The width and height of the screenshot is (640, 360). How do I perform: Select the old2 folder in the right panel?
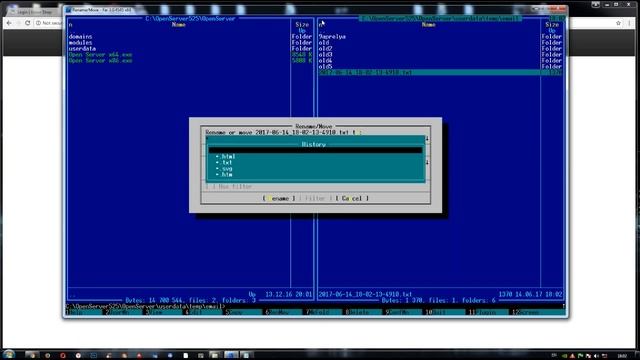(325, 49)
